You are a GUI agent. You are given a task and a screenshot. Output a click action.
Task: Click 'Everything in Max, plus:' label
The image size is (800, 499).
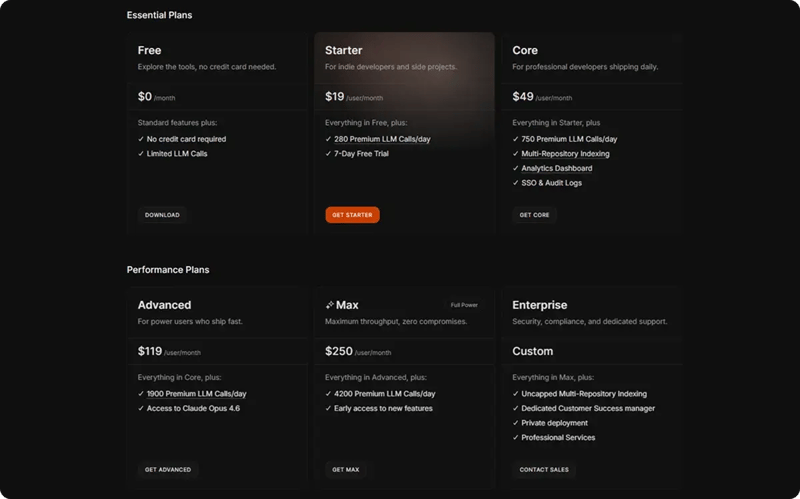coord(553,378)
